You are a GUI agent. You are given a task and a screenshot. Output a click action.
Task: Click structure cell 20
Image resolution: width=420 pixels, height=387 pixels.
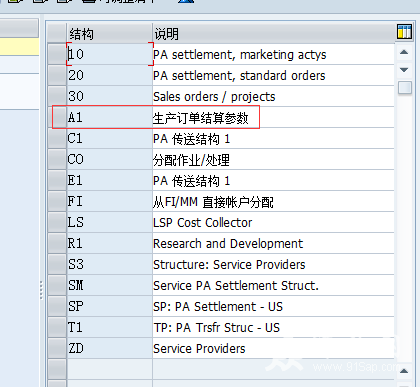(x=110, y=75)
